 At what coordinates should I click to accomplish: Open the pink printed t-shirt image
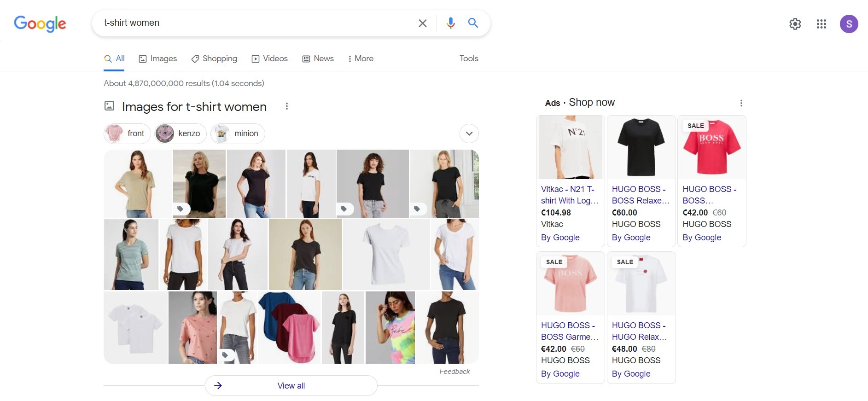pos(192,327)
